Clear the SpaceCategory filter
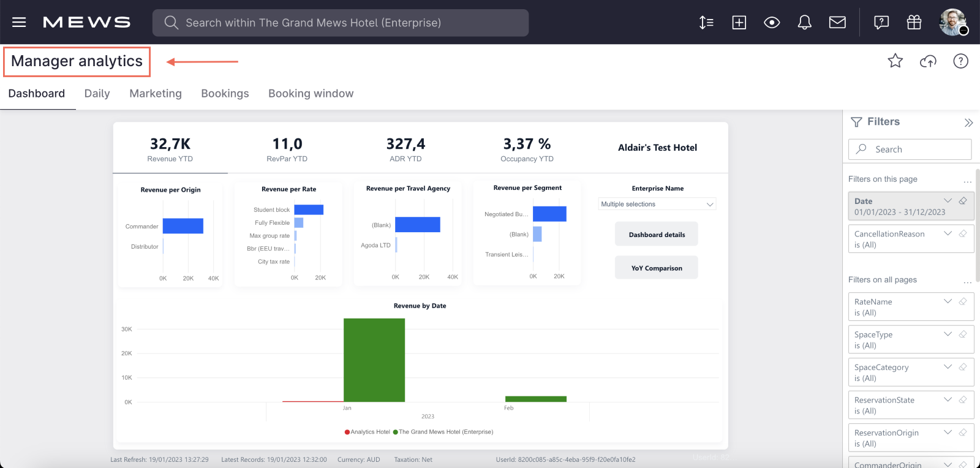 963,367
